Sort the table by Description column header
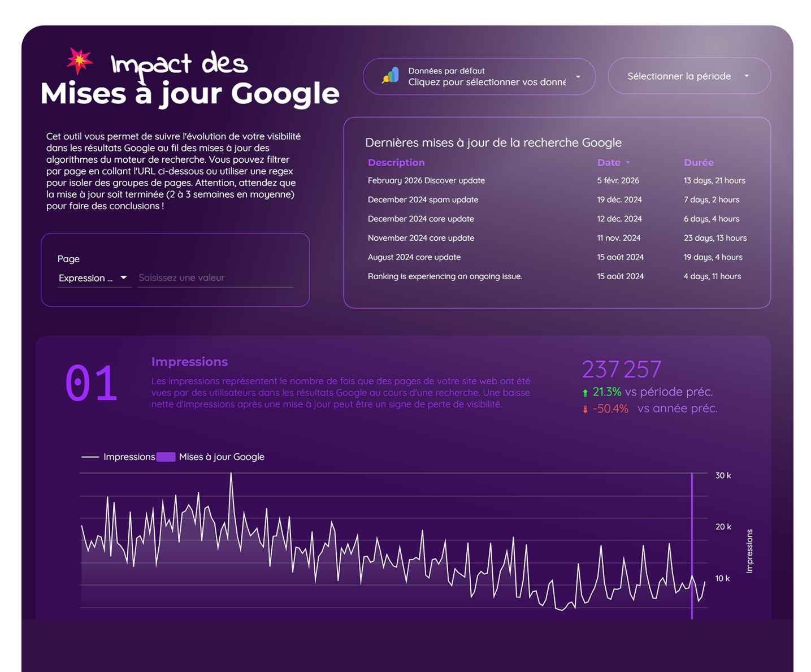 point(396,163)
